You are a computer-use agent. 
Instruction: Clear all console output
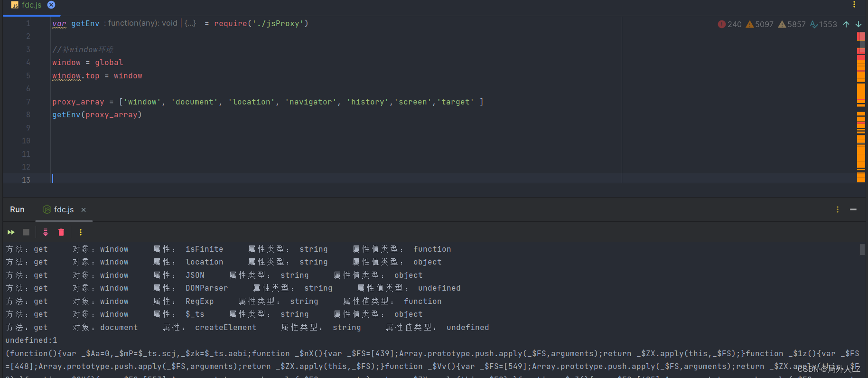click(61, 232)
